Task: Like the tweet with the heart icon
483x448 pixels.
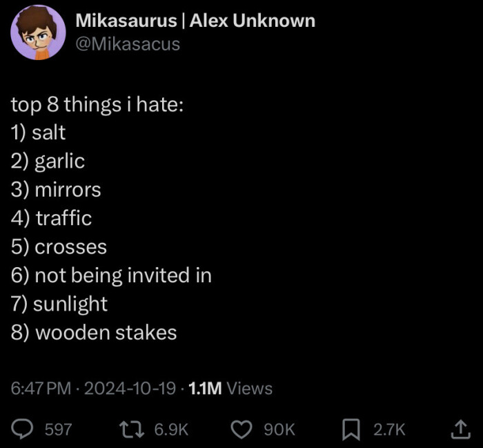Action: pyautogui.click(x=241, y=429)
